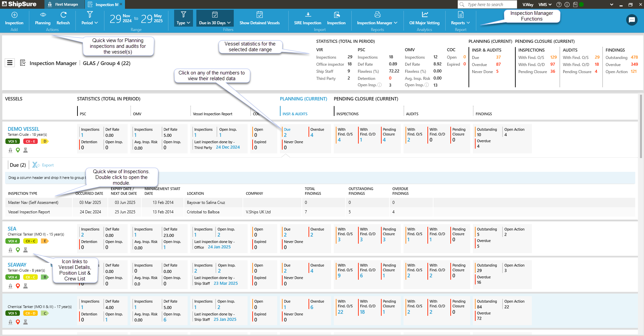Image resolution: width=644 pixels, height=336 pixels.
Task: Toggle the hamburger menu beside Inspection Manager
Action: pos(10,63)
